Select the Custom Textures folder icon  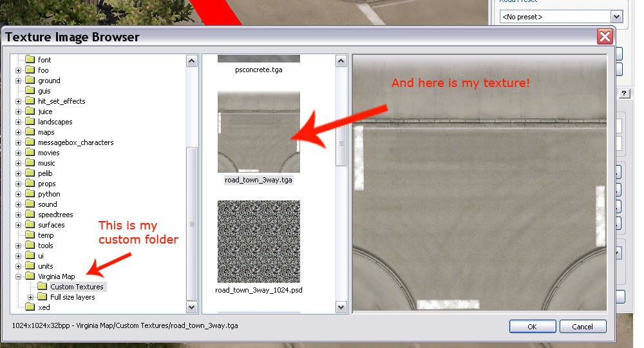click(x=42, y=287)
